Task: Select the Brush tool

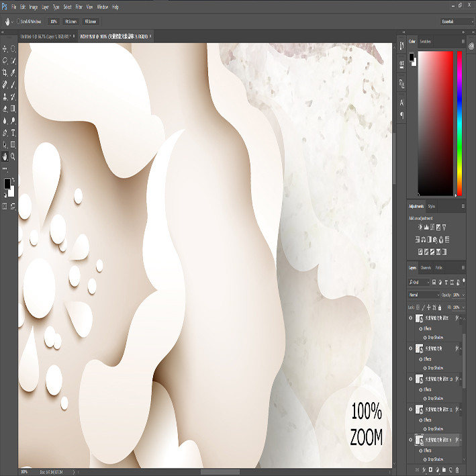Action: click(13, 85)
